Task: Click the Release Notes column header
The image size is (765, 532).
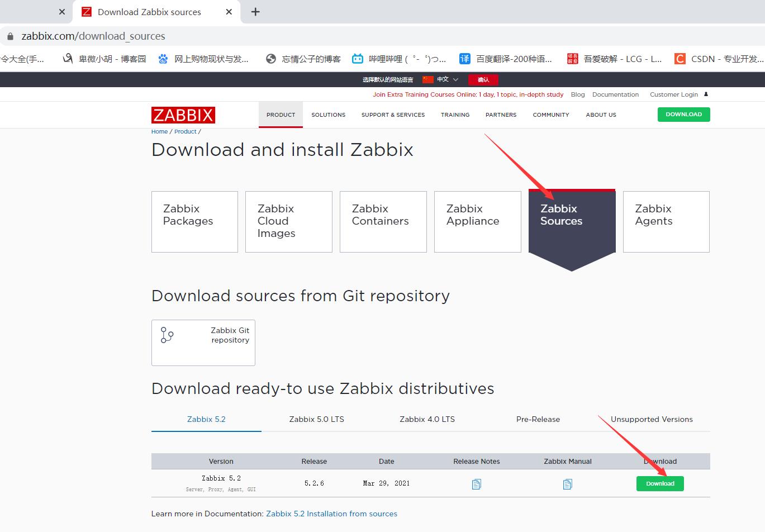Action: pos(477,462)
